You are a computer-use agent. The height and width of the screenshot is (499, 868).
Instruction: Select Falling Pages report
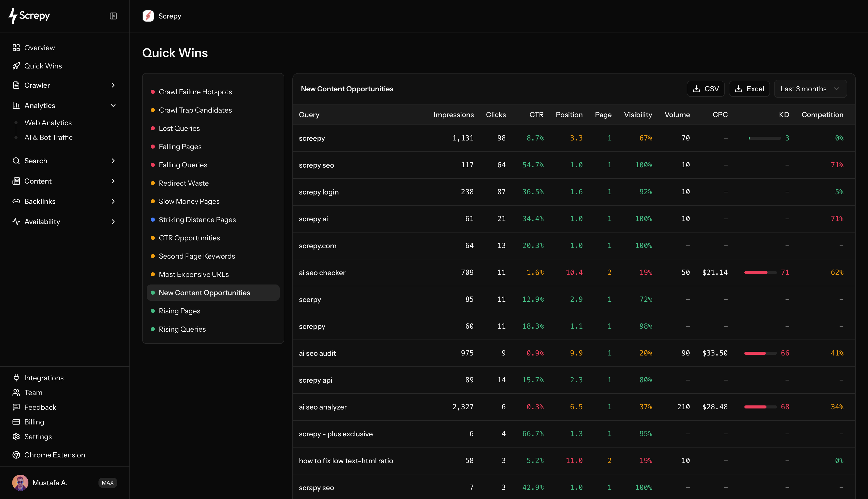pyautogui.click(x=213, y=146)
